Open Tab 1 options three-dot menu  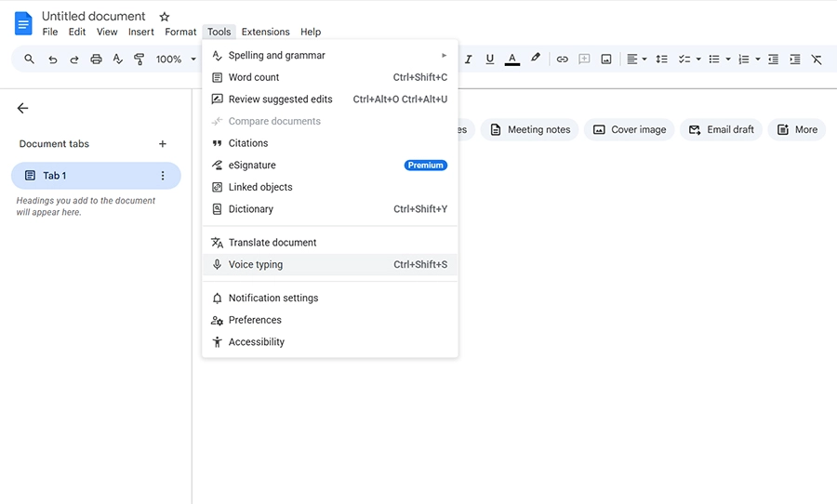click(163, 176)
